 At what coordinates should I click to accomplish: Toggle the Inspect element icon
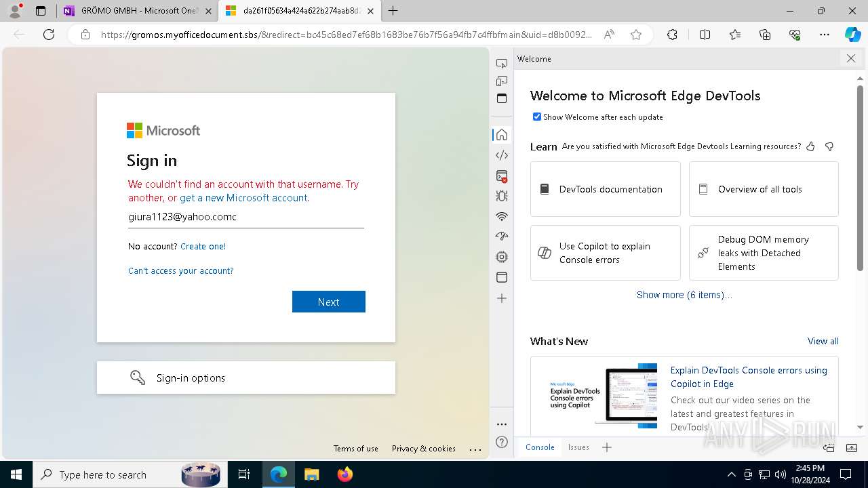point(502,63)
